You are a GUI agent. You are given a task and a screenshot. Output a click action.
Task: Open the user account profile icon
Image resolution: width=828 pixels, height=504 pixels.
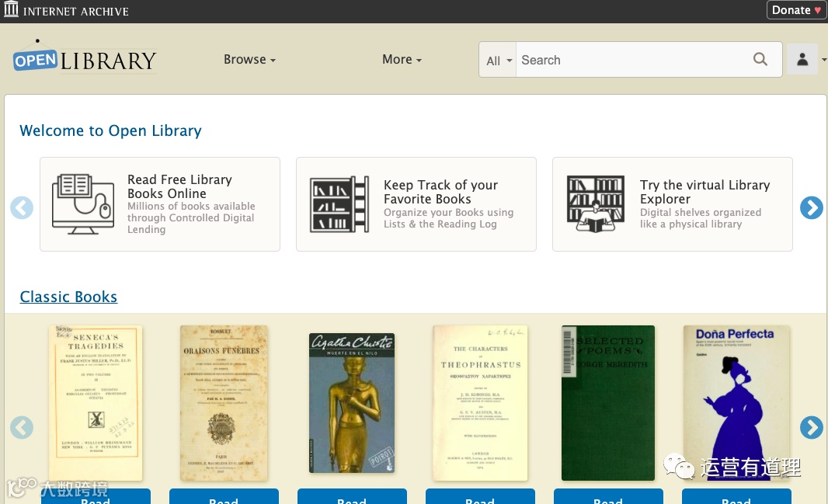pos(802,60)
